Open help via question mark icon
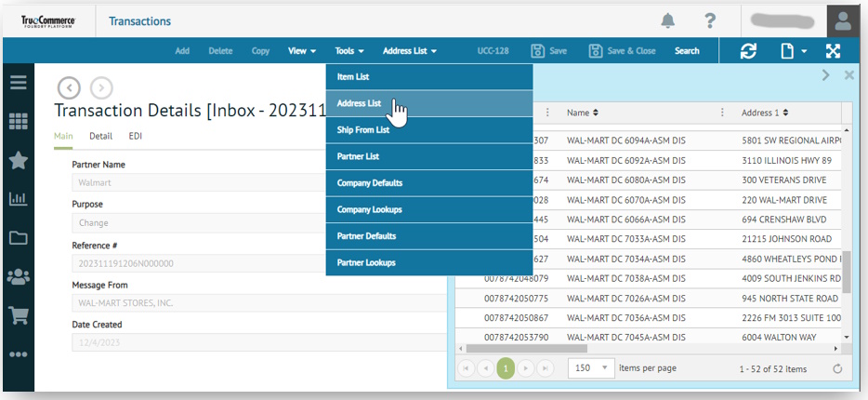This screenshot has height=400, width=868. (x=710, y=20)
